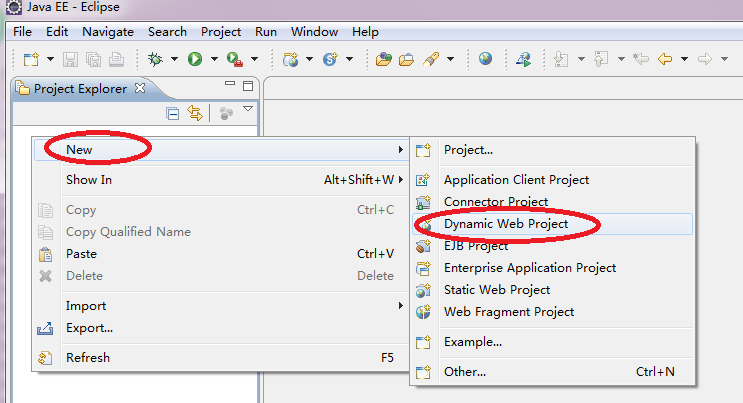This screenshot has height=403, width=743.
Task: Open the Project menu
Action: [221, 32]
